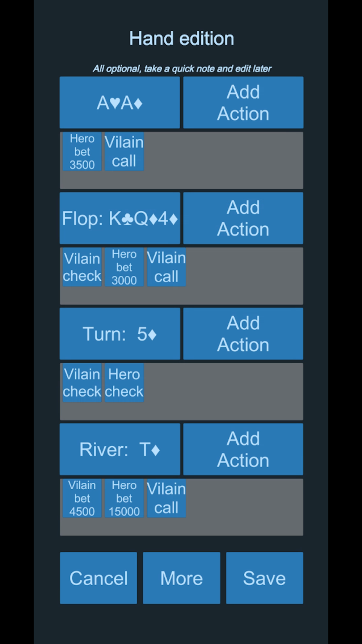
Task: Add an action to the Turn
Action: click(x=243, y=334)
